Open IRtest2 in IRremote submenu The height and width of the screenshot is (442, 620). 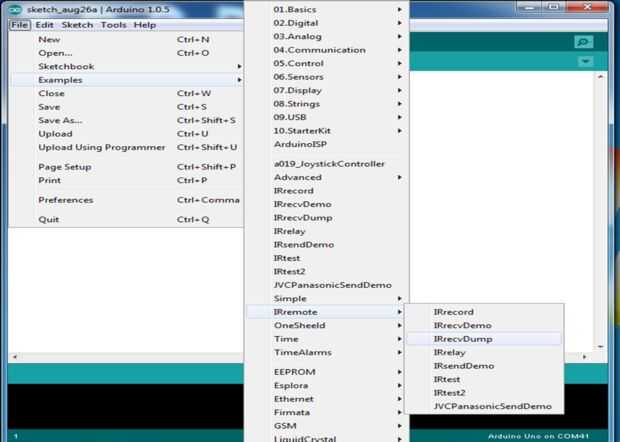(x=484, y=393)
